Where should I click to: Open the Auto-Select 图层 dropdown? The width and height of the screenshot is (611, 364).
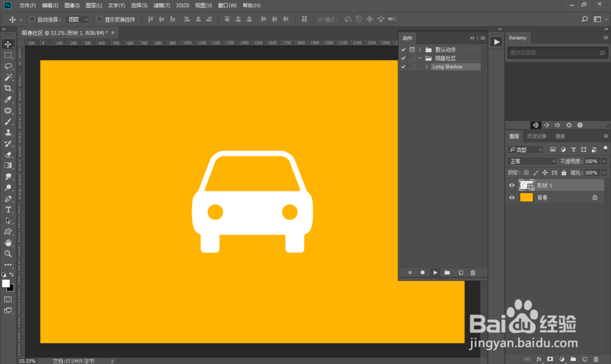tap(78, 19)
